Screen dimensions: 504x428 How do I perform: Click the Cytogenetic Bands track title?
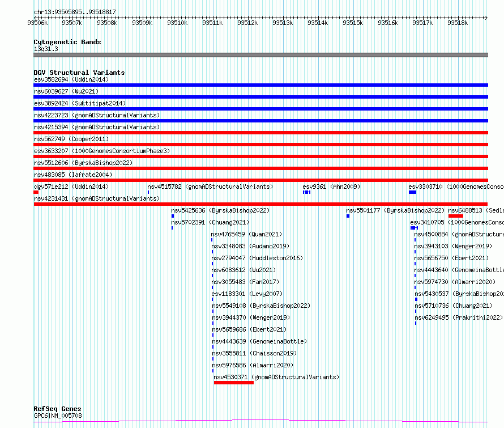coord(67,42)
